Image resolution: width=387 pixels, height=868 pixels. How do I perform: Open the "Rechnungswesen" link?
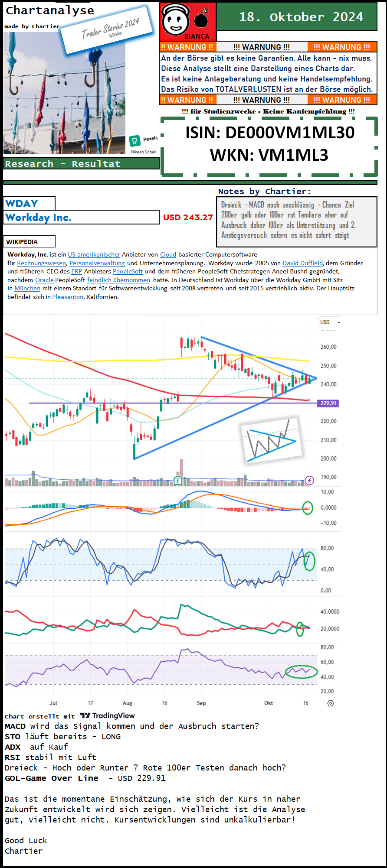[x=42, y=263]
